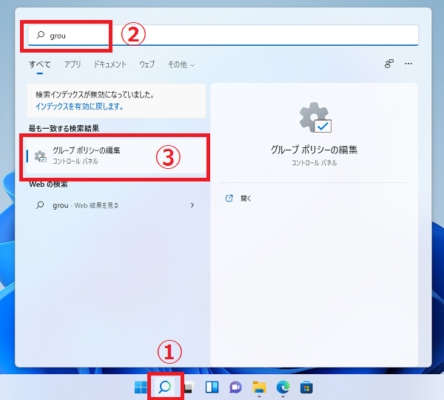This screenshot has height=400, width=444.
Task: Launch Microsoft Edge from the taskbar
Action: point(283,387)
